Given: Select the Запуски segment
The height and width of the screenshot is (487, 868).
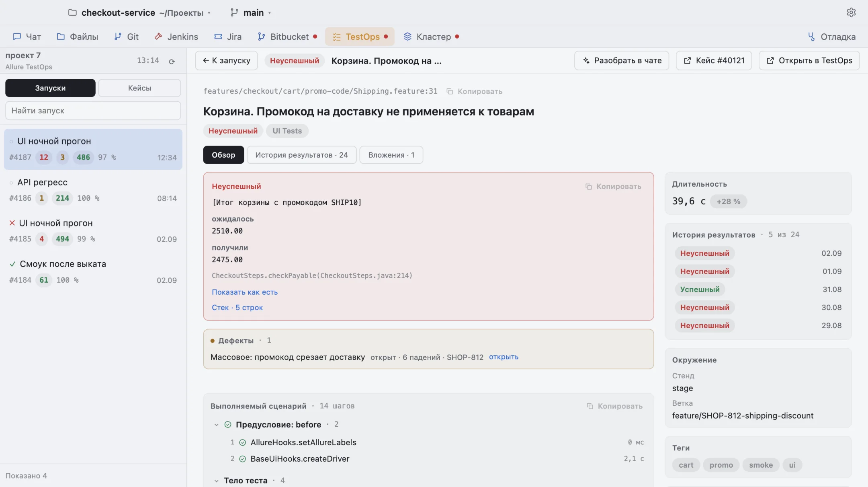Looking at the screenshot, I should pyautogui.click(x=50, y=88).
